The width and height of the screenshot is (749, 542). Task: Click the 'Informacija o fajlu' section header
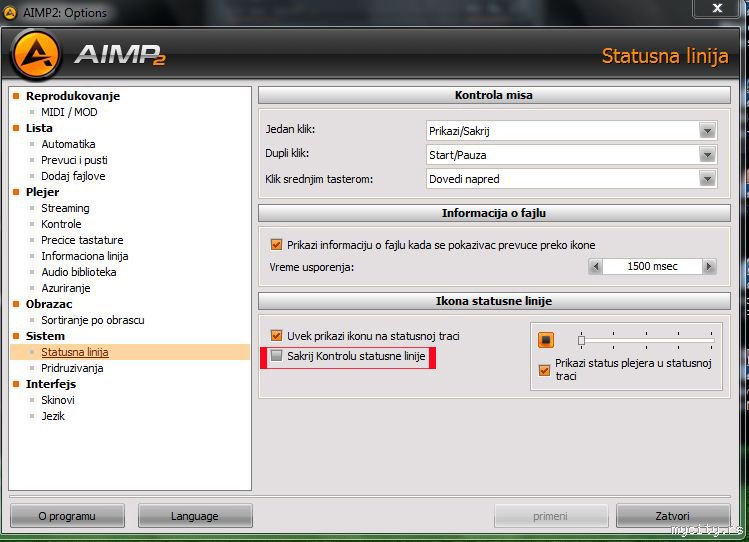pos(494,213)
